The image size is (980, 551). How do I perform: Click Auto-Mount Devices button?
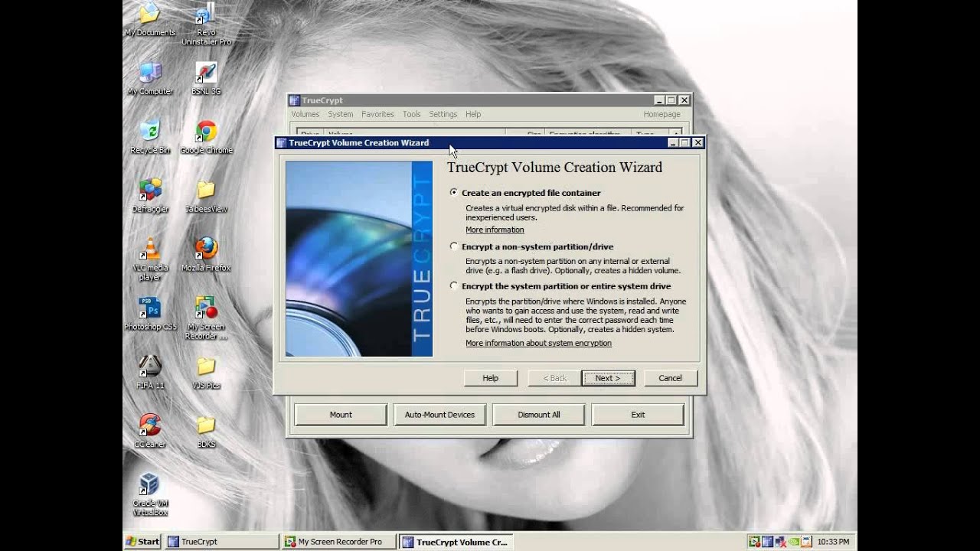(x=439, y=415)
